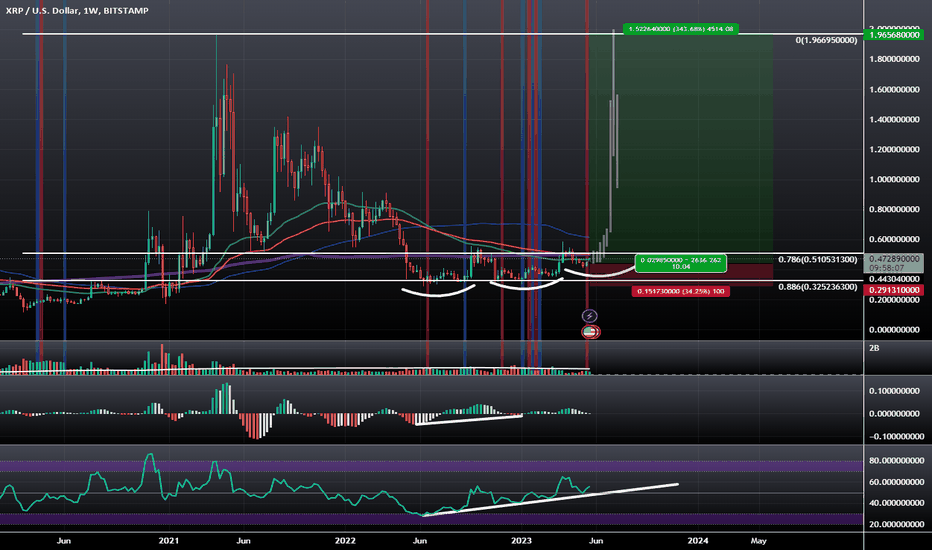Click the 0.600000000 price scale label
This screenshot has width=932, height=550.
[x=894, y=240]
